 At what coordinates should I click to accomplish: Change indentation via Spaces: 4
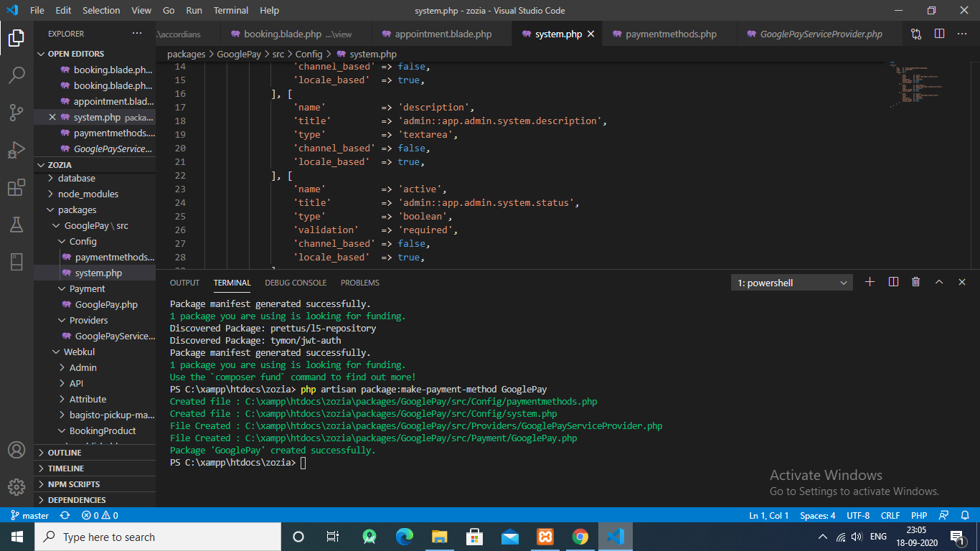point(818,515)
